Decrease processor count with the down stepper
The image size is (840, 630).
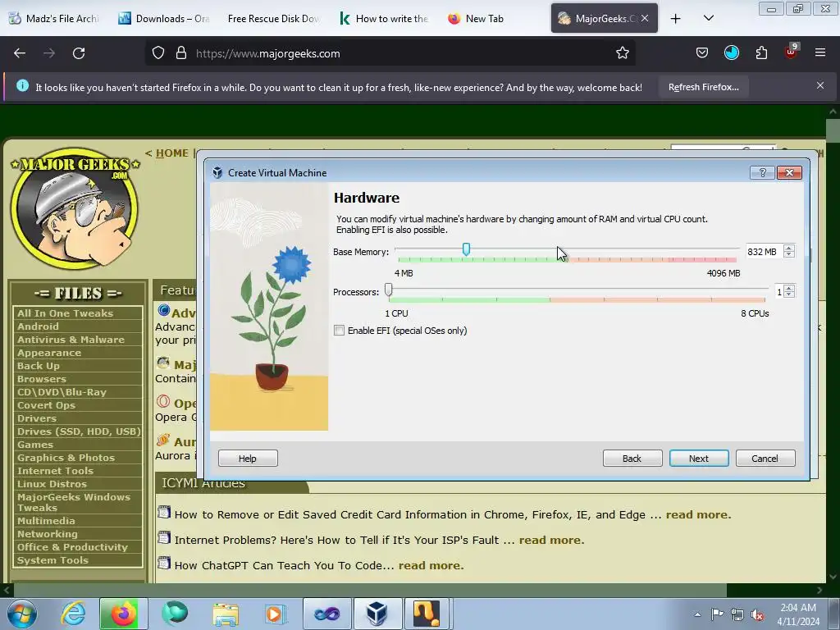pos(788,294)
